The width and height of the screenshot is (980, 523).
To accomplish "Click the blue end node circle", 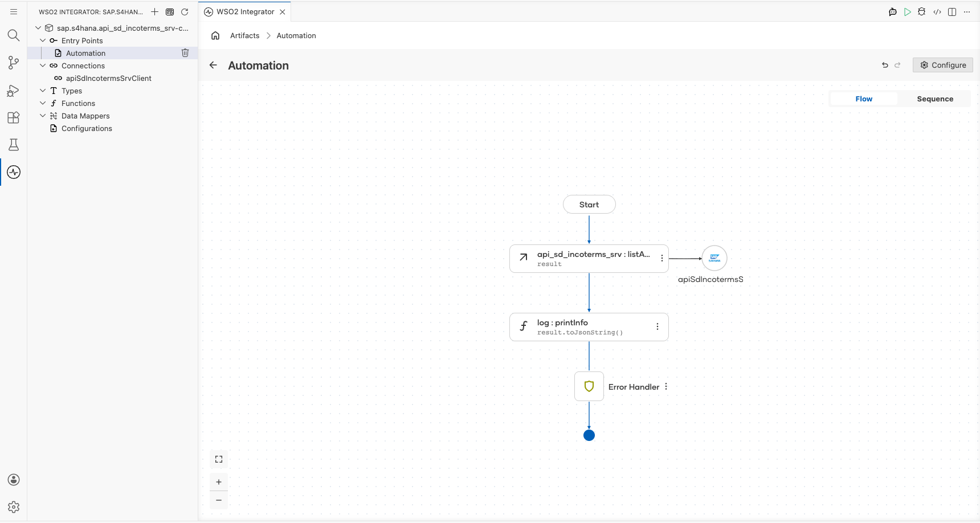I will tap(589, 435).
